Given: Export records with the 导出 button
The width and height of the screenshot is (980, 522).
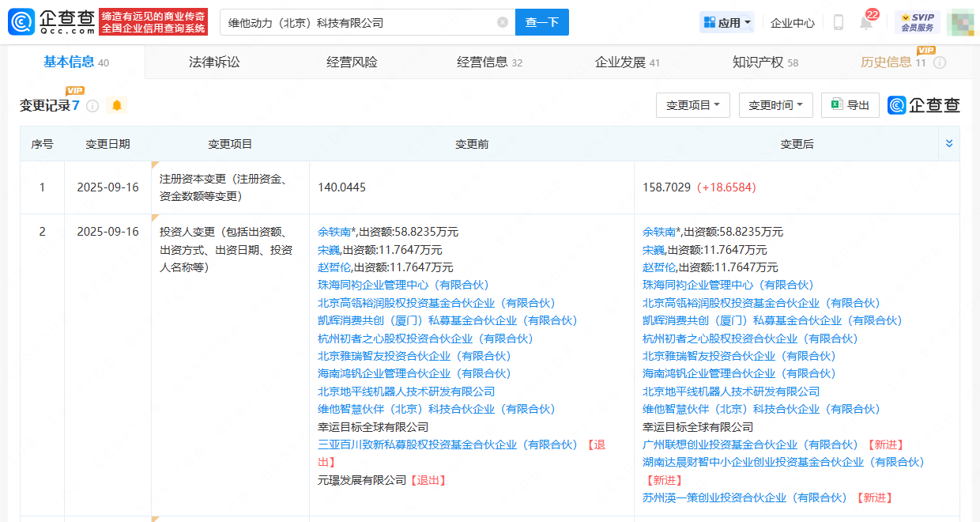Looking at the screenshot, I should (850, 105).
